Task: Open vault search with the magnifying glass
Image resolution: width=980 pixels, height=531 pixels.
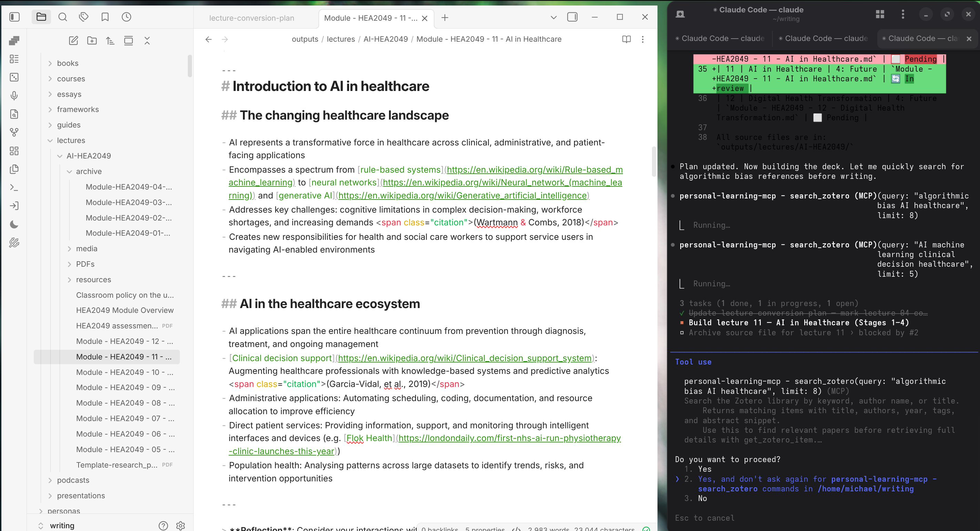Action: 63,17
